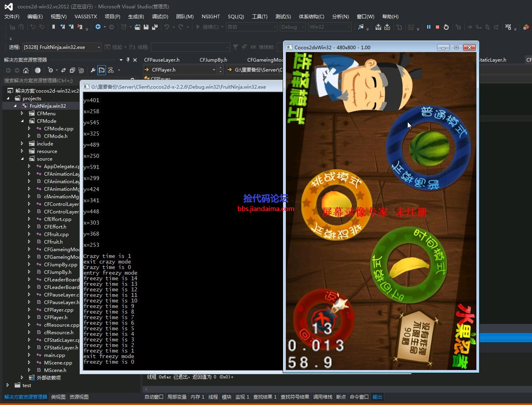This screenshot has width=532, height=405.
Task: Go to previous bookmark
Action: coord(62,27)
